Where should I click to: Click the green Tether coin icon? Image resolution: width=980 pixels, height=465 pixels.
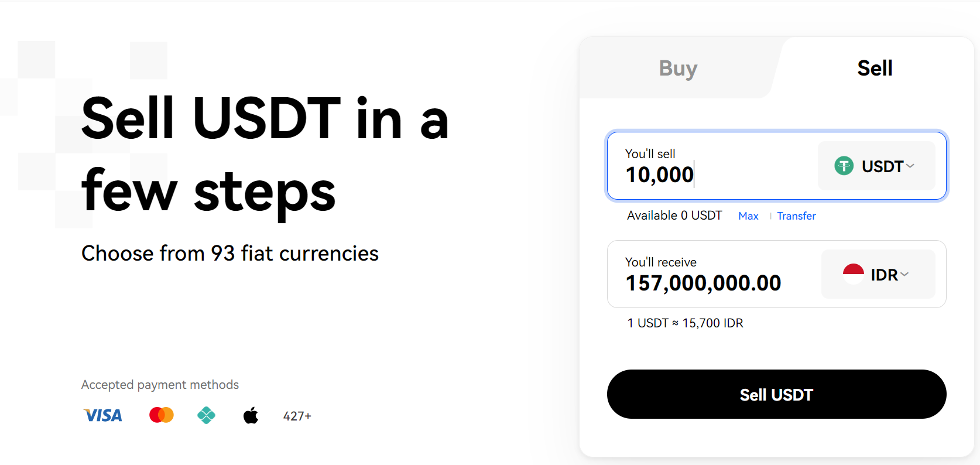(844, 166)
